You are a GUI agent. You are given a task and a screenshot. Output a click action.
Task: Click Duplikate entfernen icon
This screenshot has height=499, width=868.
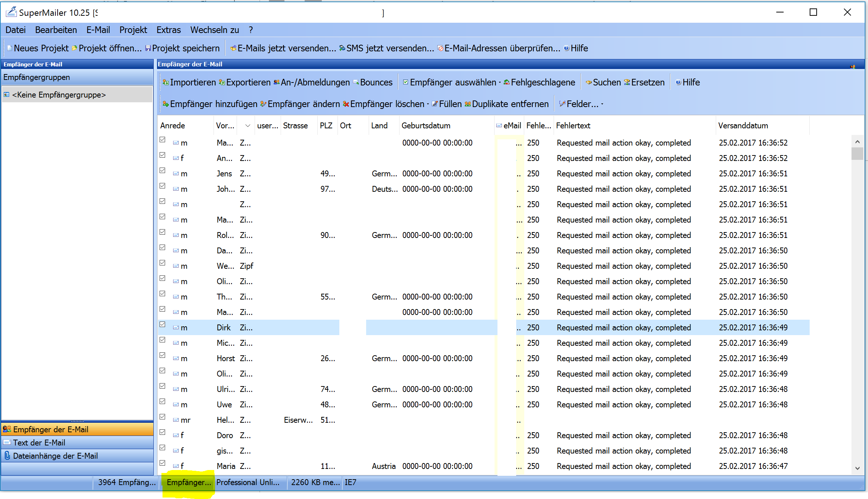pyautogui.click(x=468, y=104)
